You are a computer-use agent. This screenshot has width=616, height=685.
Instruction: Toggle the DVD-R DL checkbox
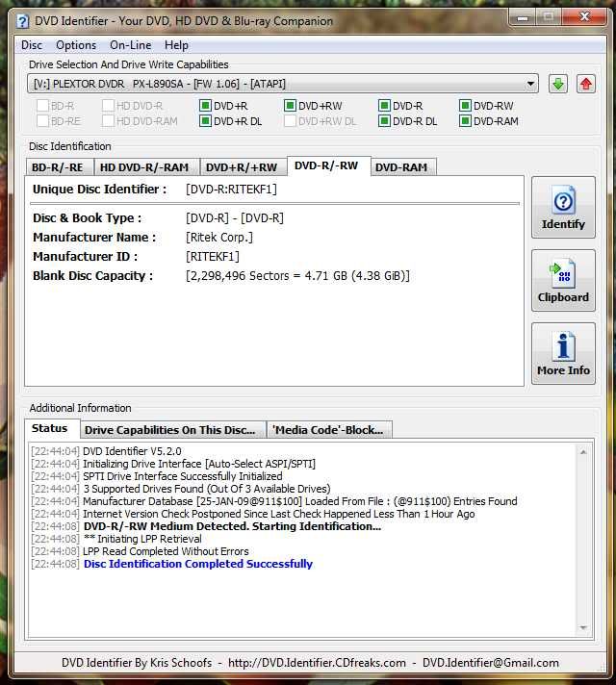[x=384, y=121]
